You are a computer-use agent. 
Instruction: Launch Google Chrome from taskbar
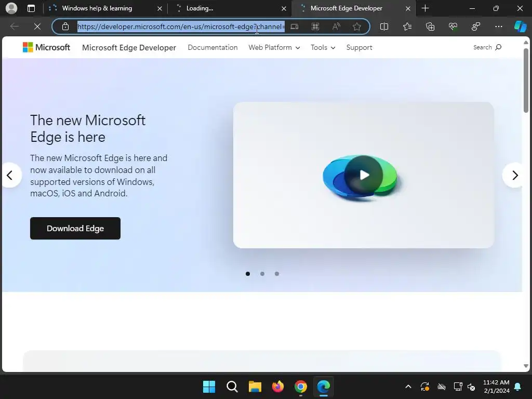[x=301, y=387]
